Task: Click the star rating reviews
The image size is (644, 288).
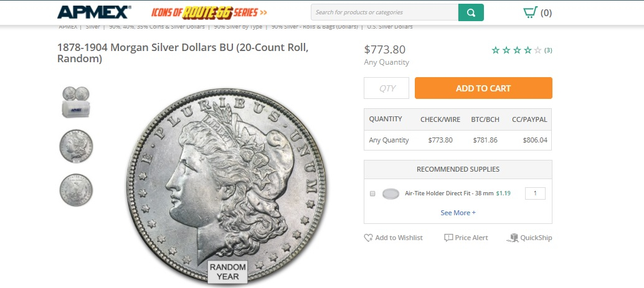Action: 516,50
